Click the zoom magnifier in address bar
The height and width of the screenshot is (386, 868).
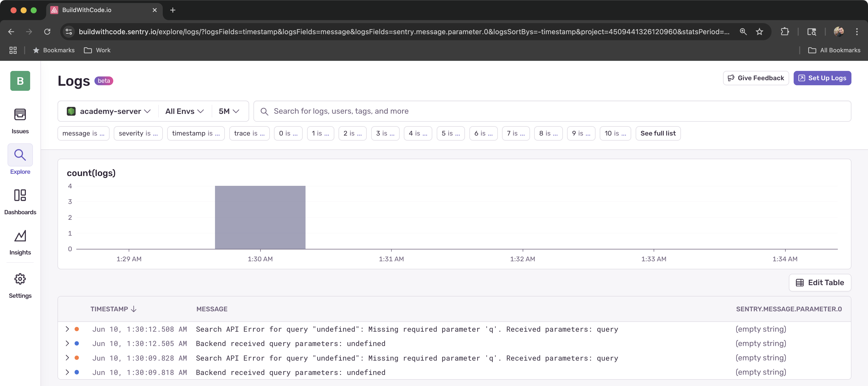743,32
